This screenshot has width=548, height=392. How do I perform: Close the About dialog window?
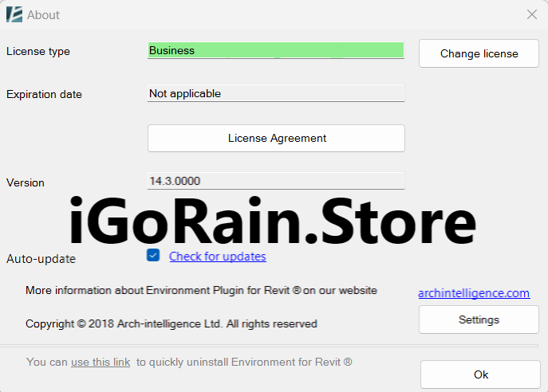531,14
